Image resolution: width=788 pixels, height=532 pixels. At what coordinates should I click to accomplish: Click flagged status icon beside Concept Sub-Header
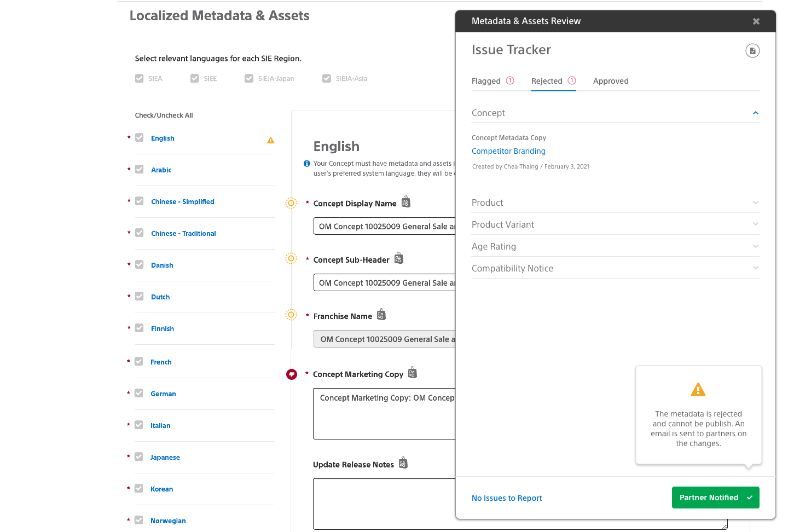(x=291, y=258)
